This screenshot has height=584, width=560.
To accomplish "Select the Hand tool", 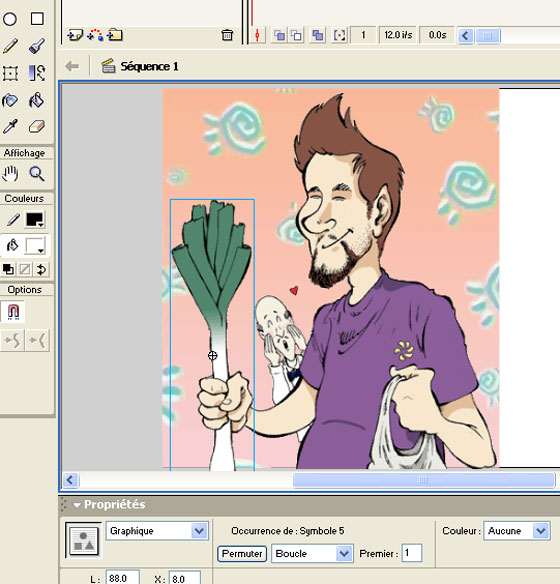I will [x=10, y=174].
